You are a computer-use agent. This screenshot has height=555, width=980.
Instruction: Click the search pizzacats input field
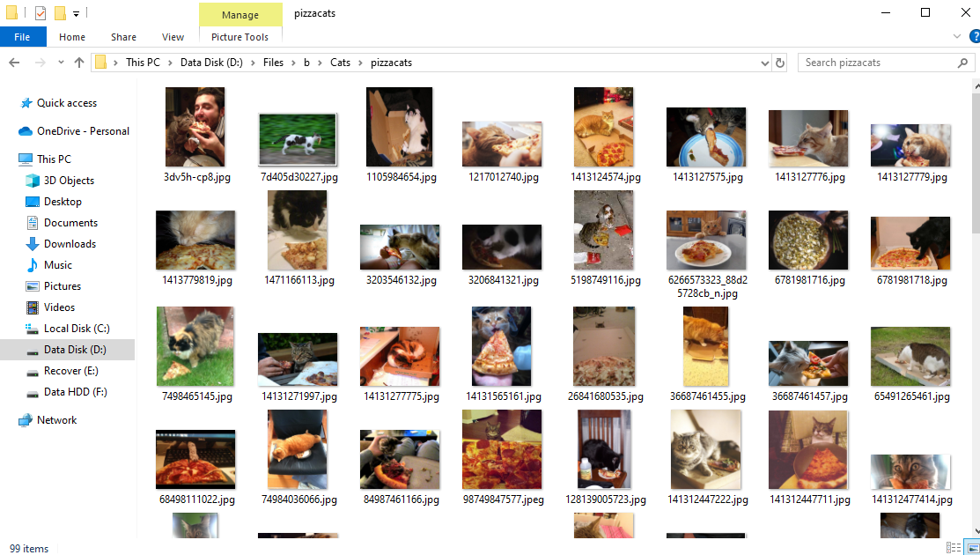pyautogui.click(x=878, y=63)
